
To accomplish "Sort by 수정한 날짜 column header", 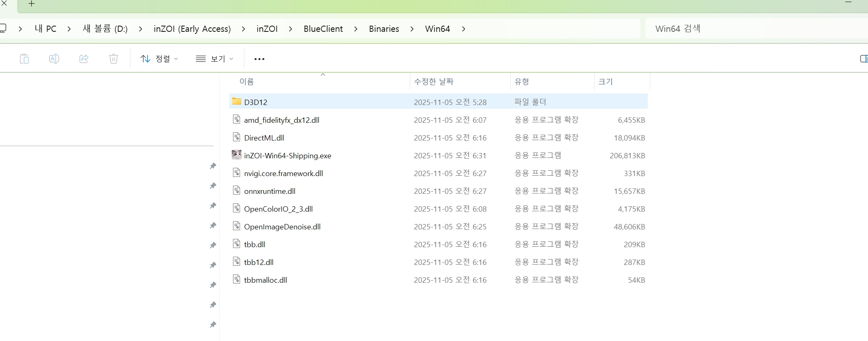I will pyautogui.click(x=434, y=81).
